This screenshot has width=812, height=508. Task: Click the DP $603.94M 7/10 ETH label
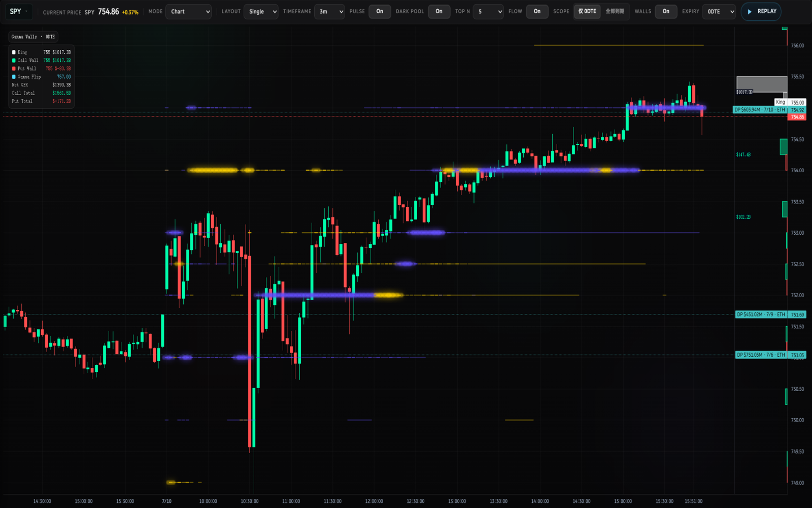pyautogui.click(x=760, y=110)
